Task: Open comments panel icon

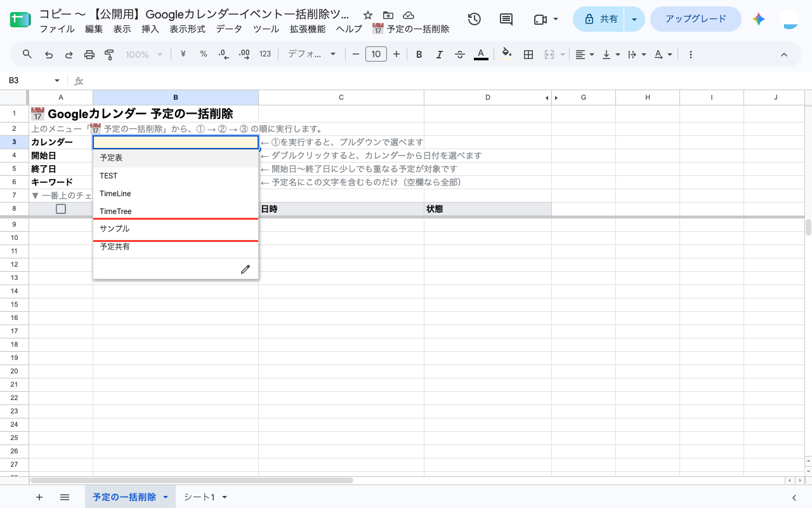Action: (x=506, y=19)
